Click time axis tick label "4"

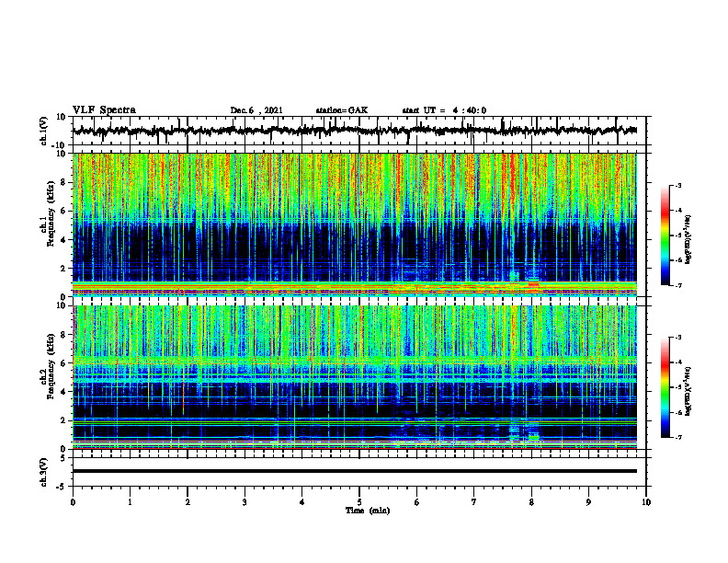[302, 502]
